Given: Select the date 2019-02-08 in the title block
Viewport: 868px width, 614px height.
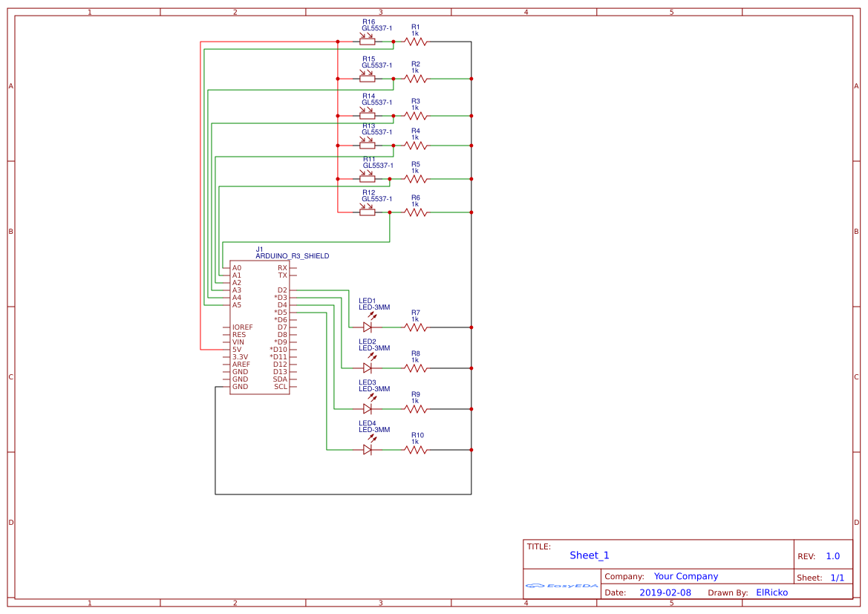Looking at the screenshot, I should point(667,592).
